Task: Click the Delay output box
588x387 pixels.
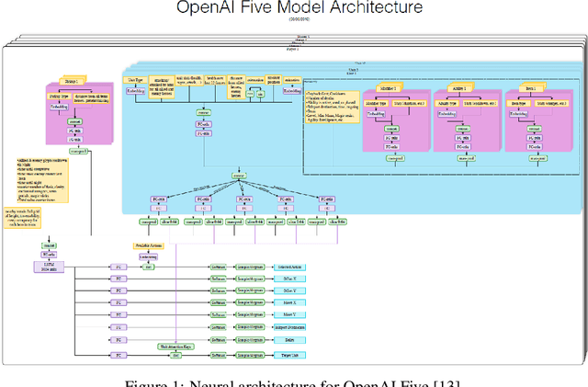Action: pos(288,339)
